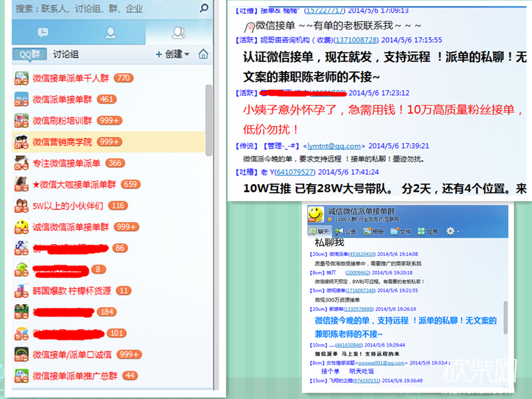Click email link oooxxx001@qq.com
Viewport: 532px width, 399px height.
click(x=381, y=363)
